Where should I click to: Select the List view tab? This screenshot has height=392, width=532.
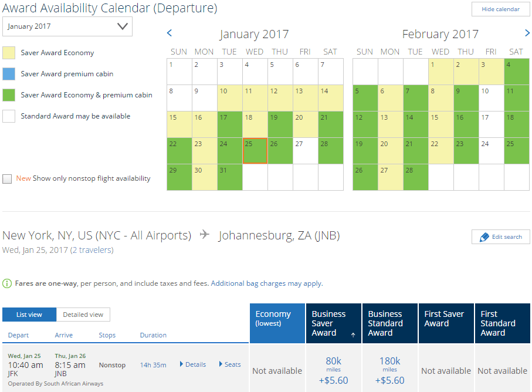[29, 315]
